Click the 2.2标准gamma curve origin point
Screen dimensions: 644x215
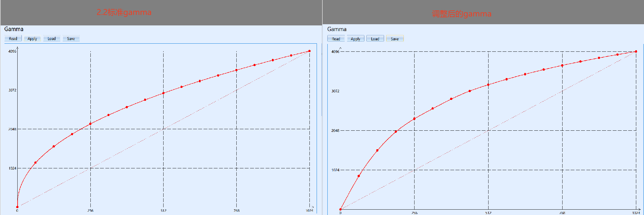coord(17,207)
